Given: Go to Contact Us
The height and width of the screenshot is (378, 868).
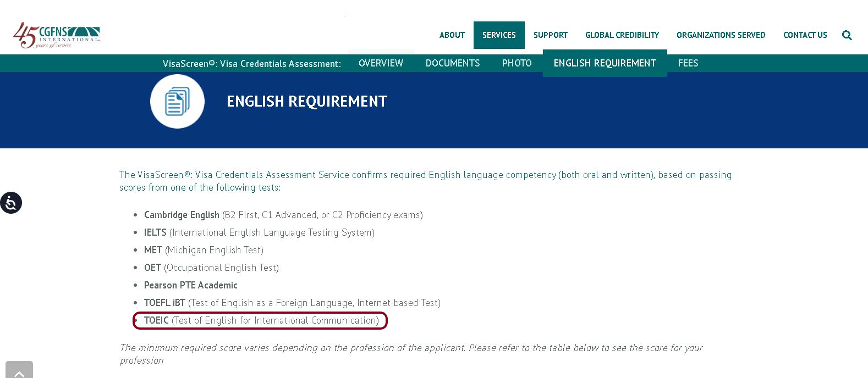Looking at the screenshot, I should 805,35.
